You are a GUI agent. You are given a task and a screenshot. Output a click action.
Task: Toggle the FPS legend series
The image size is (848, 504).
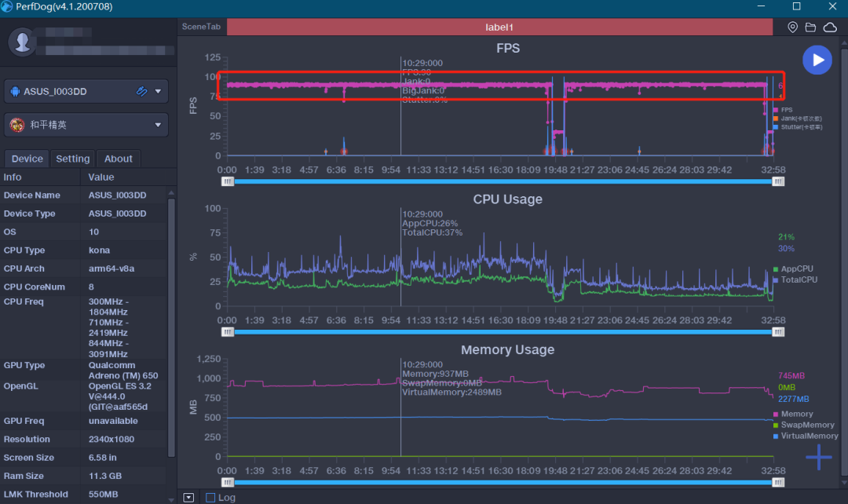click(786, 110)
